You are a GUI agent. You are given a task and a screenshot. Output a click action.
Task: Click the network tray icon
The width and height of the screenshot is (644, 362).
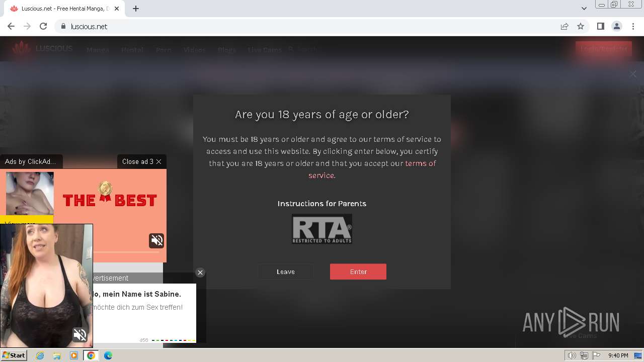(x=584, y=355)
